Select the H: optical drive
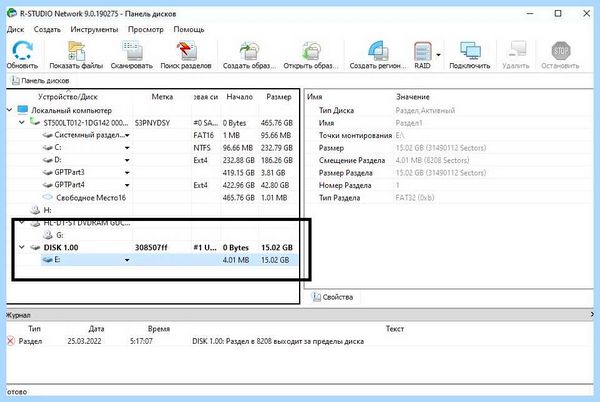This screenshot has height=402, width=600. [x=41, y=210]
